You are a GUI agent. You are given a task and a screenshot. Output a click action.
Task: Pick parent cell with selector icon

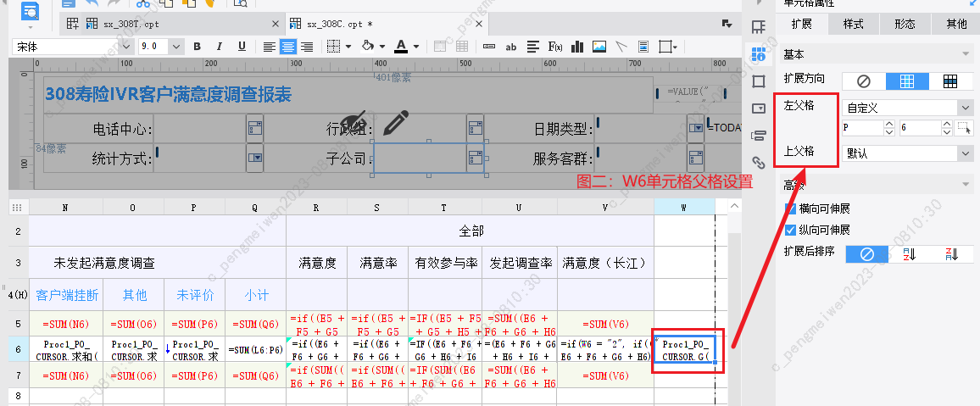[x=965, y=128]
